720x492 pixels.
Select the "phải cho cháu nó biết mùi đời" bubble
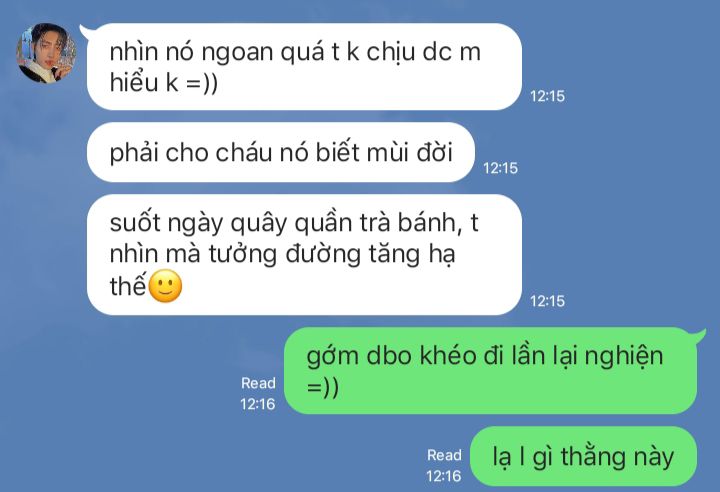pos(281,152)
